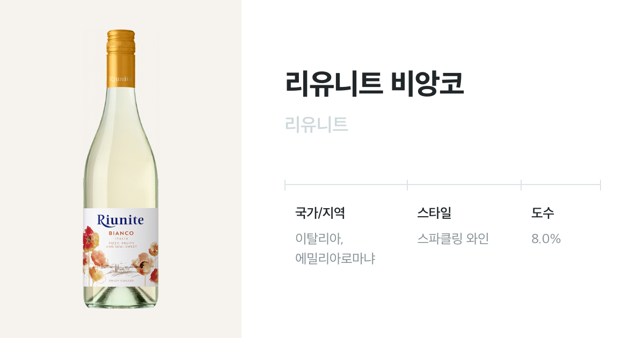This screenshot has height=338, width=644.
Task: Click the gray brand name 리유니트 below the title
Action: coord(317,124)
